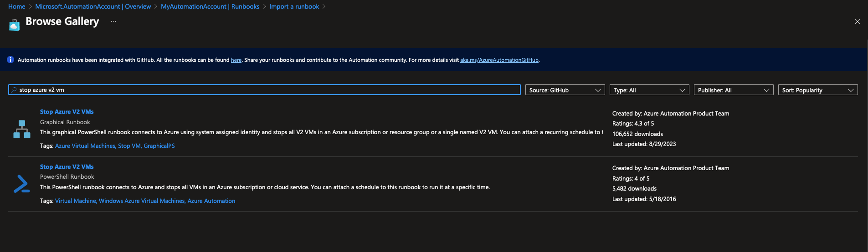Open MyAutomationAccount | Runbooks breadcrumb

(210, 6)
